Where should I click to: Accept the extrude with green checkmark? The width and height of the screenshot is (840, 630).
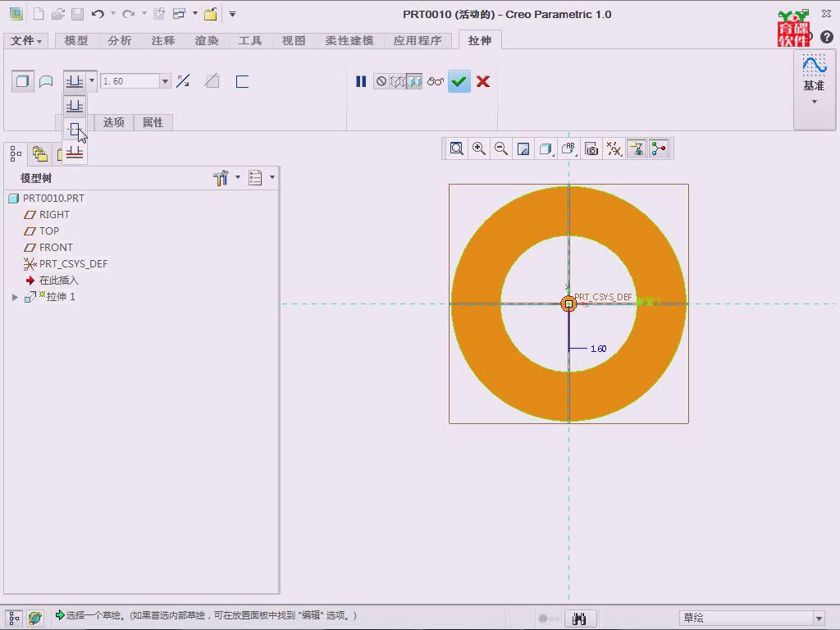coord(459,81)
